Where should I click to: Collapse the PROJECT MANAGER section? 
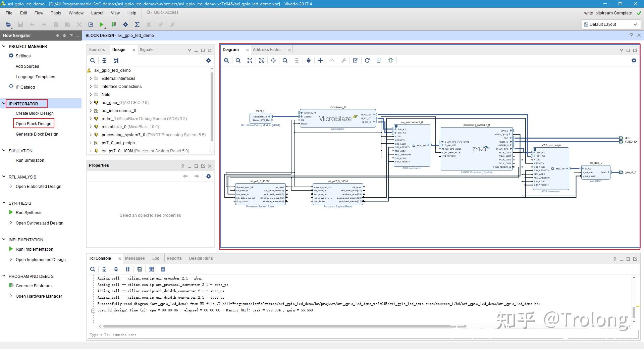tap(4, 46)
